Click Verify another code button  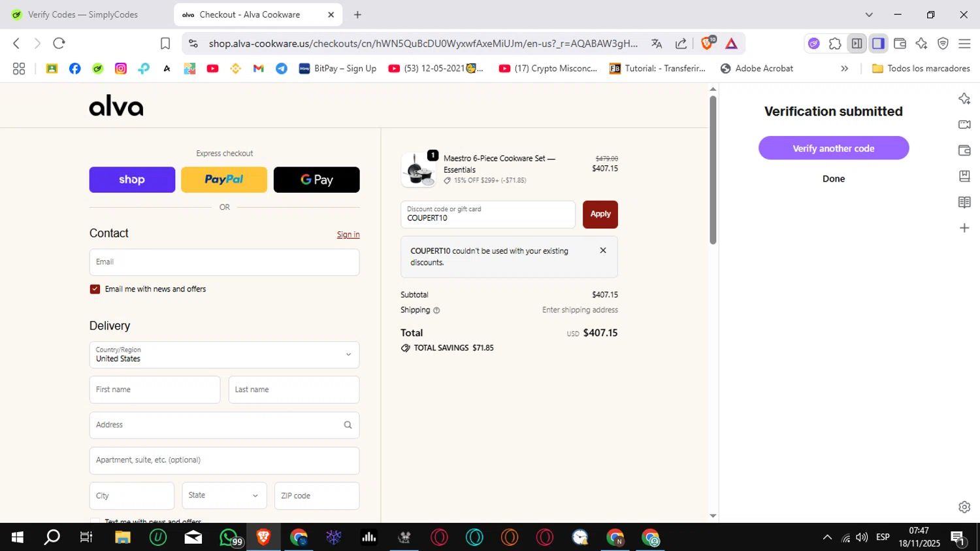point(834,148)
